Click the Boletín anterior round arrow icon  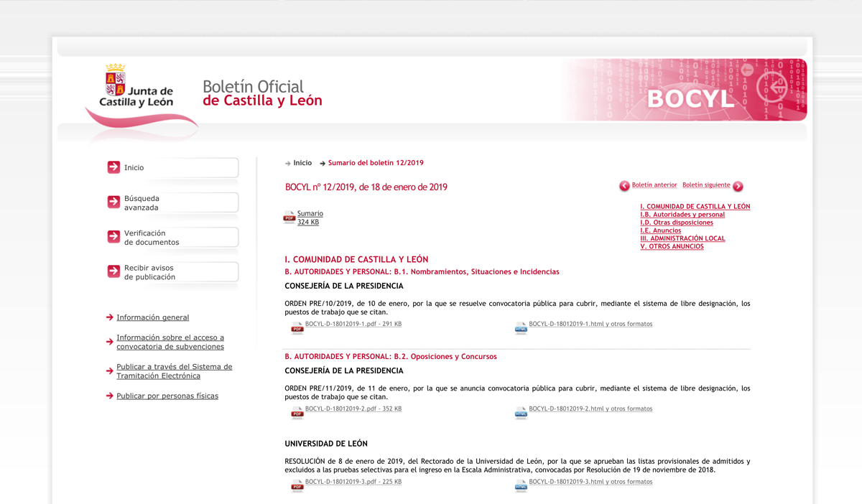(624, 186)
